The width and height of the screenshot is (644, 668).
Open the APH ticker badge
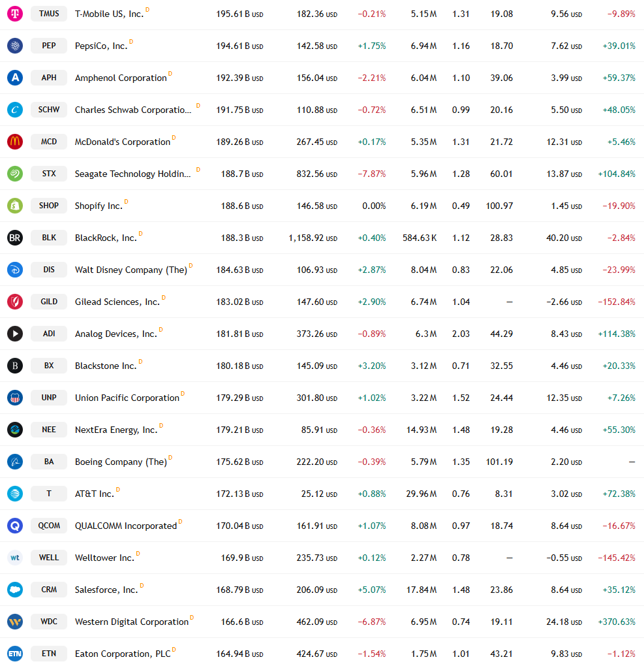(49, 78)
